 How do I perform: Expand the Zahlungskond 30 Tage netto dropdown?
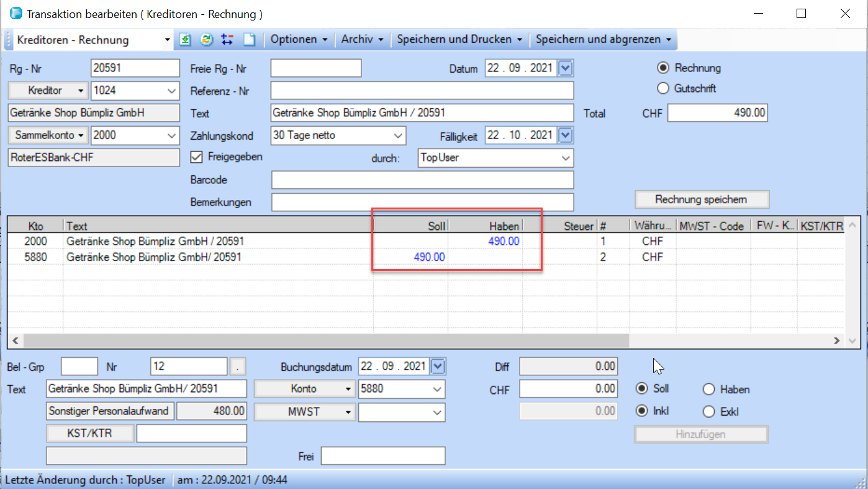pos(397,135)
